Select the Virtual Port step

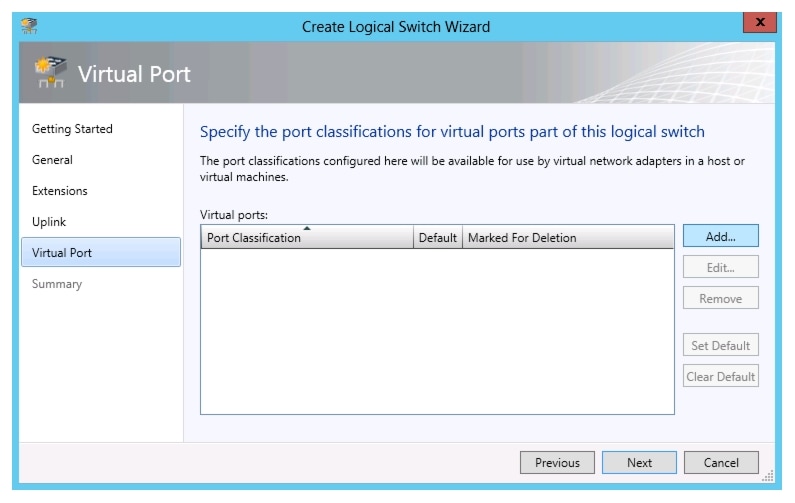(101, 252)
